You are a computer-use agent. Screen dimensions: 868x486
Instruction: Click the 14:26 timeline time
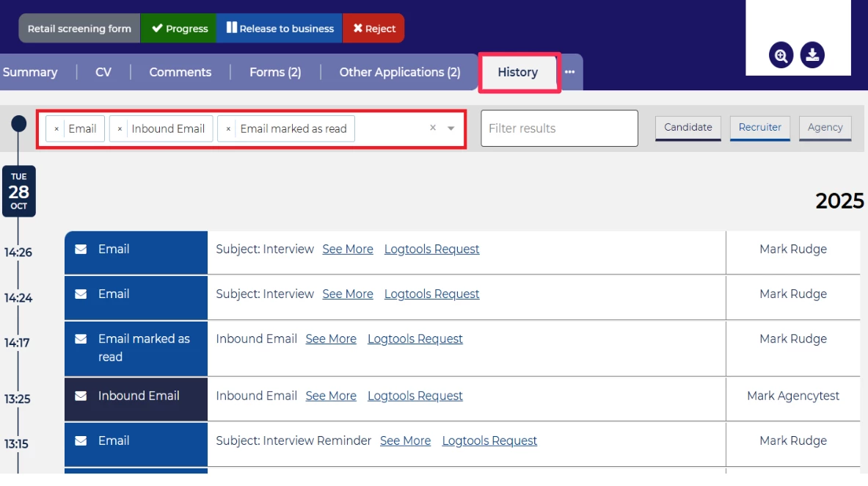pos(18,253)
